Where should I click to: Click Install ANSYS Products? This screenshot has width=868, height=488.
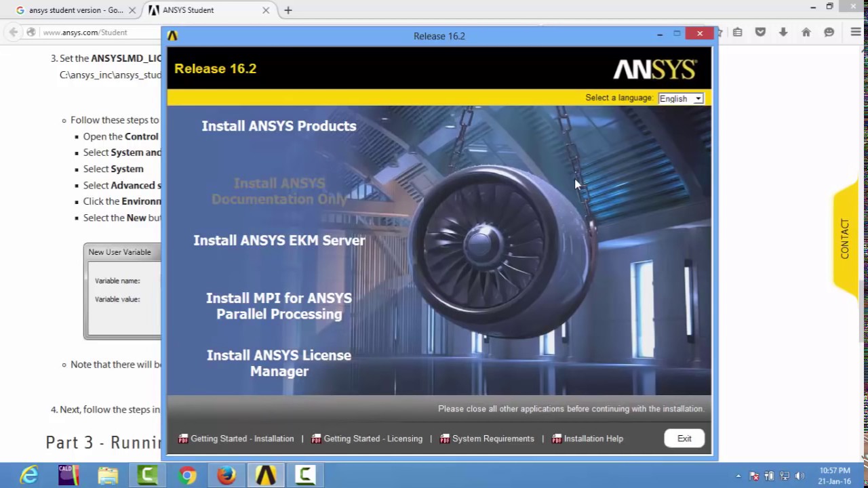pos(279,126)
